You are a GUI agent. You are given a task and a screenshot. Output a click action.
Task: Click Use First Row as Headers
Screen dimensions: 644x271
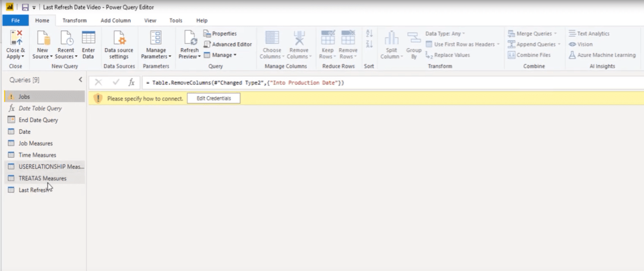coord(462,45)
